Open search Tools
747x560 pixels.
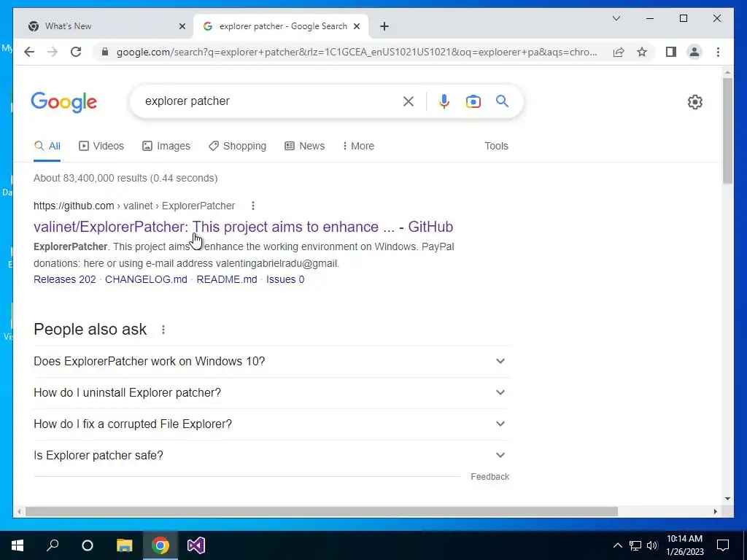[x=496, y=146]
